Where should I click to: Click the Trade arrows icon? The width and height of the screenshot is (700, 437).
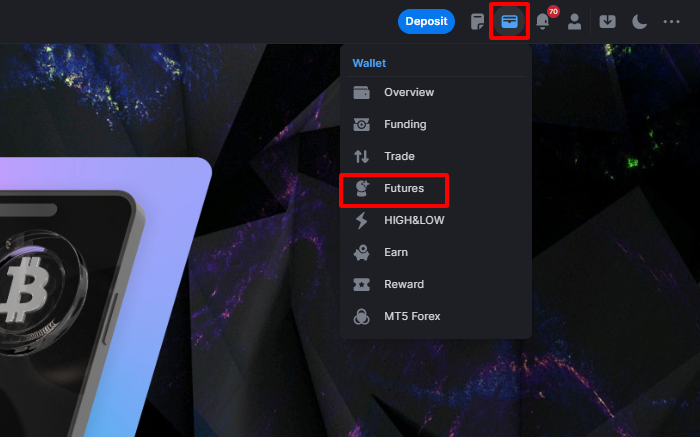[x=362, y=156]
